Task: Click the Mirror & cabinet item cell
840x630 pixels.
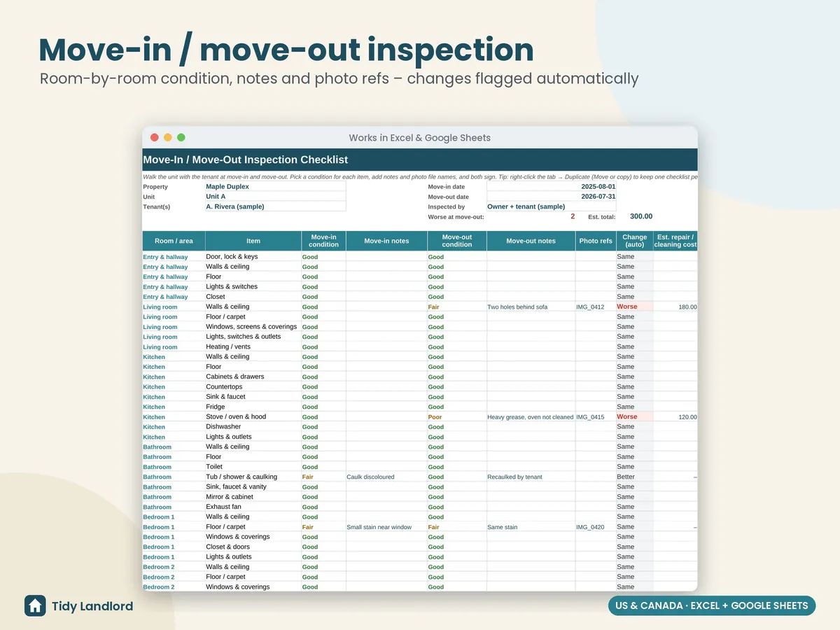Action: click(253, 497)
